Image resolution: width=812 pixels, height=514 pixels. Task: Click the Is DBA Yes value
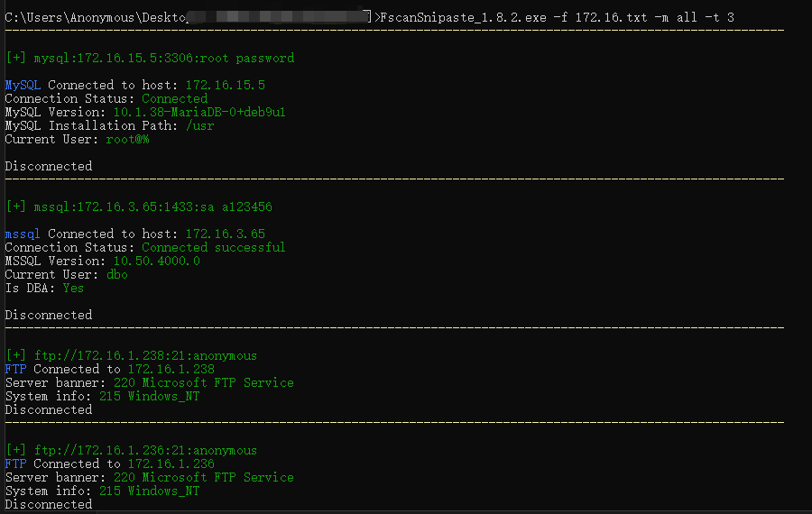click(x=73, y=288)
